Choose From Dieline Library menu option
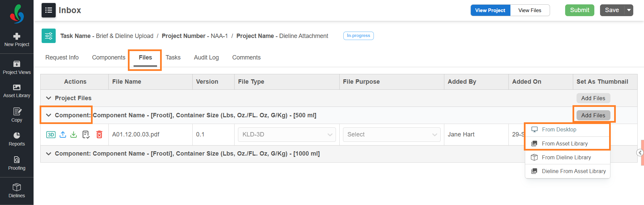This screenshot has height=205, width=644. point(566,157)
